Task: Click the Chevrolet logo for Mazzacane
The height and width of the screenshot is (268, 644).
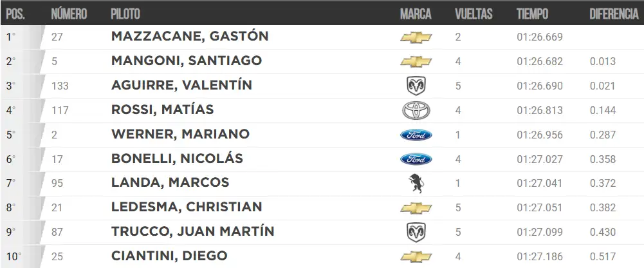Action: (416, 37)
